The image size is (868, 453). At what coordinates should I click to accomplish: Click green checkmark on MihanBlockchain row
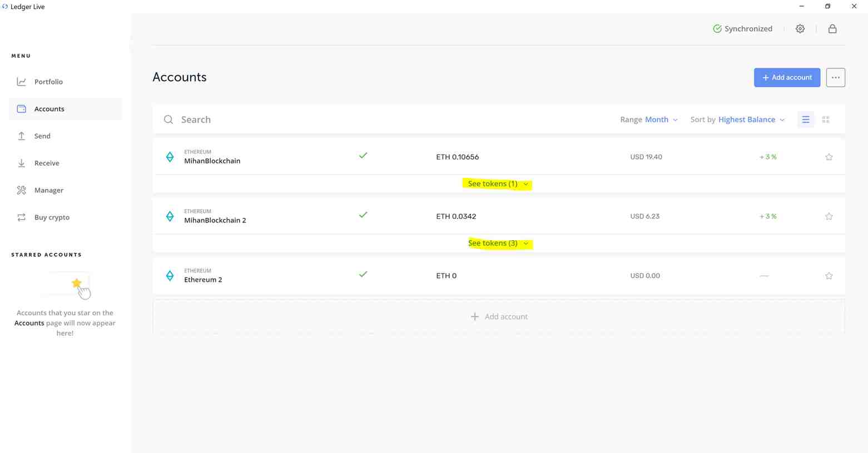pos(363,156)
